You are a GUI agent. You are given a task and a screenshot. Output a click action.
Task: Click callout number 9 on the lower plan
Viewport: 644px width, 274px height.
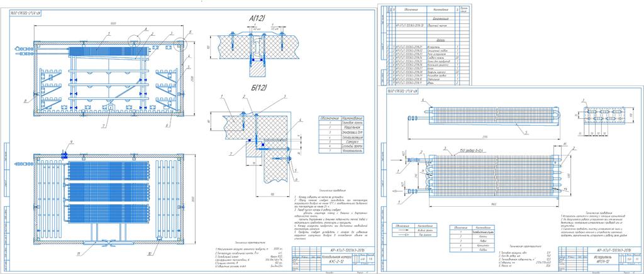[72, 145]
